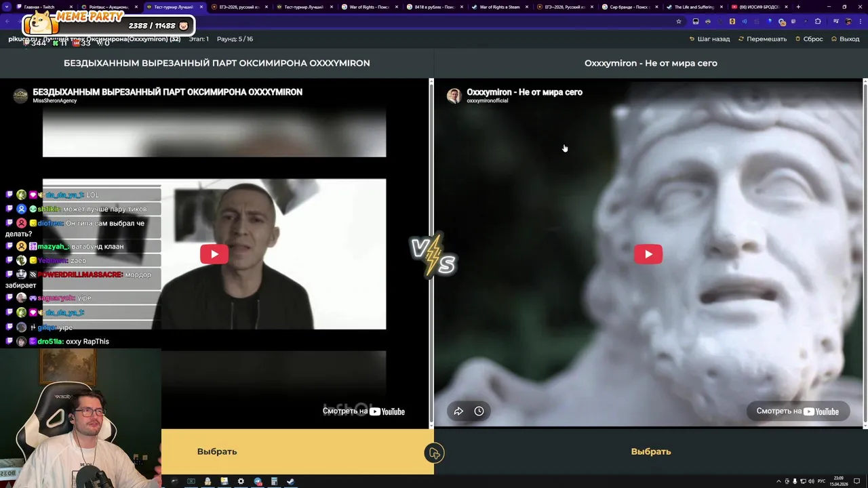
Task: Play the left Oxxxymiron video
Action: (x=214, y=254)
